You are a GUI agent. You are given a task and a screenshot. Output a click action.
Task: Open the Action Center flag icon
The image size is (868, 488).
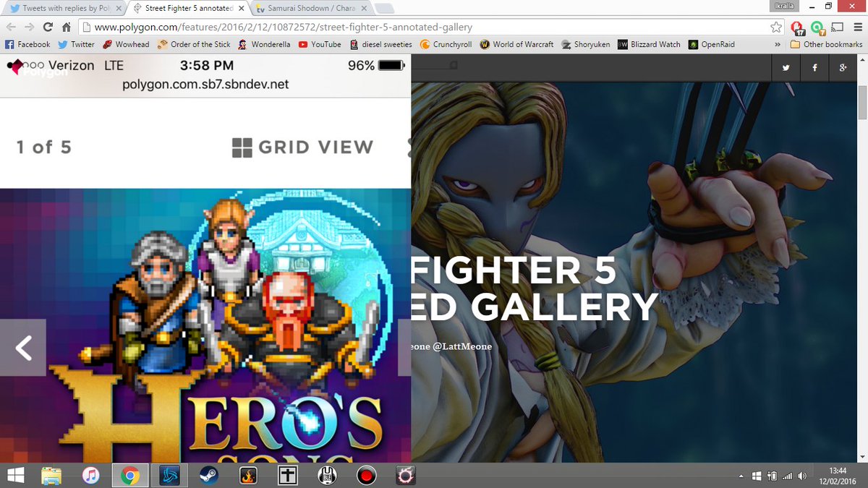pyautogui.click(x=757, y=476)
